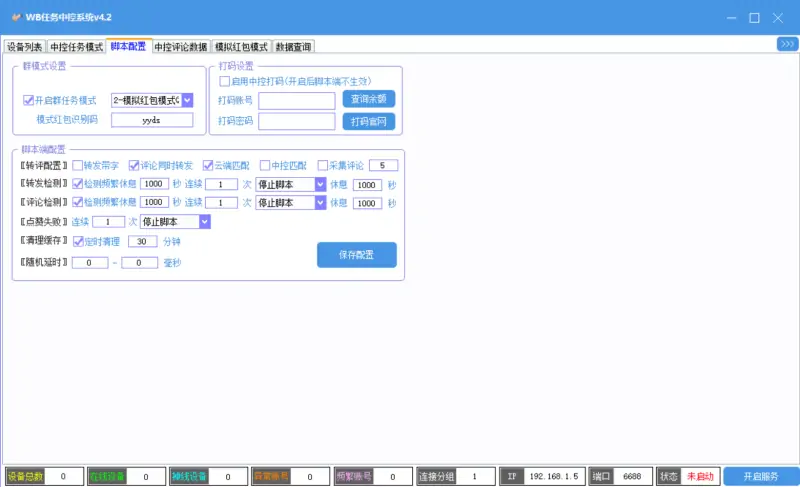
Task: Expand 停止脚本 dropdown in 转发检测 row
Action: (320, 184)
